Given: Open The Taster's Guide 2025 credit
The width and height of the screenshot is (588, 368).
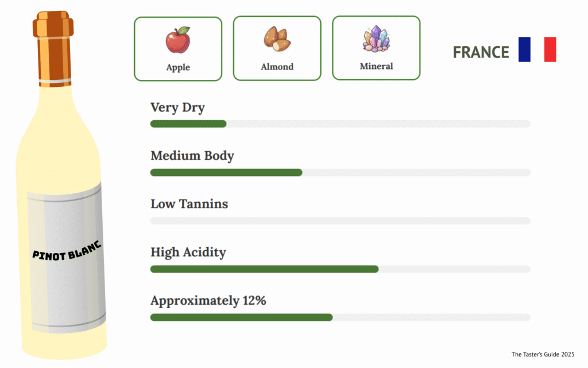Looking at the screenshot, I should 543,354.
